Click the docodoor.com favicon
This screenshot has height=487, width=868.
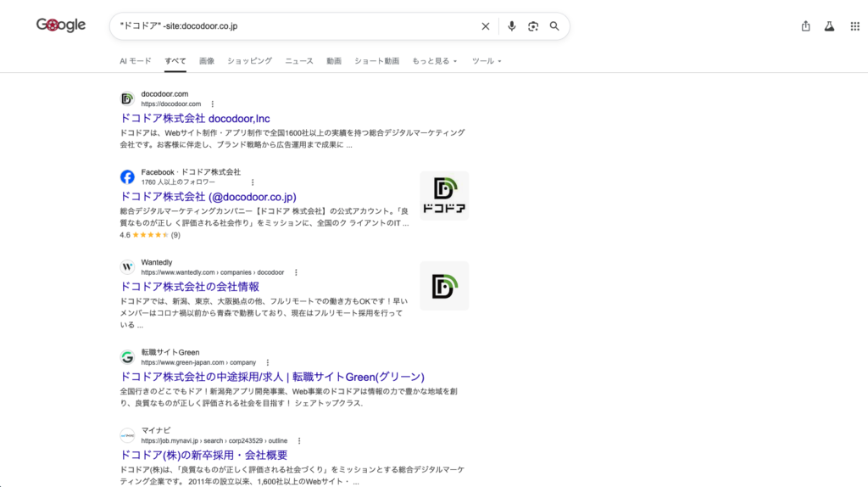(127, 98)
